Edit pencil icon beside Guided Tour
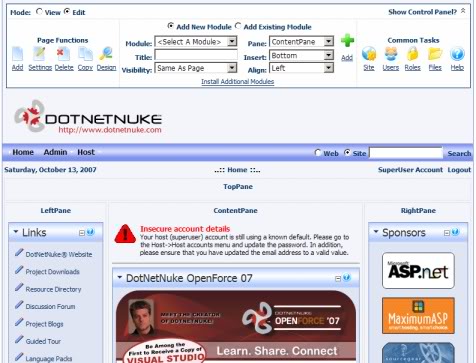The width and height of the screenshot is (476, 363). tap(19, 340)
